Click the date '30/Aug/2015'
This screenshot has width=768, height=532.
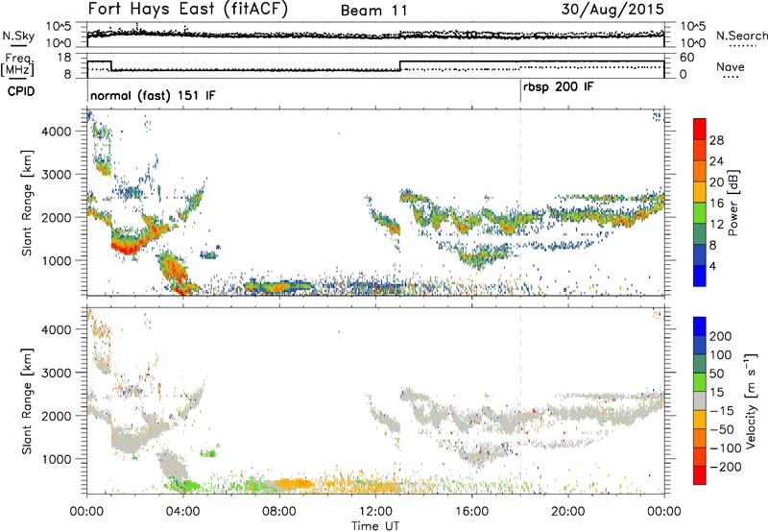pyautogui.click(x=612, y=9)
